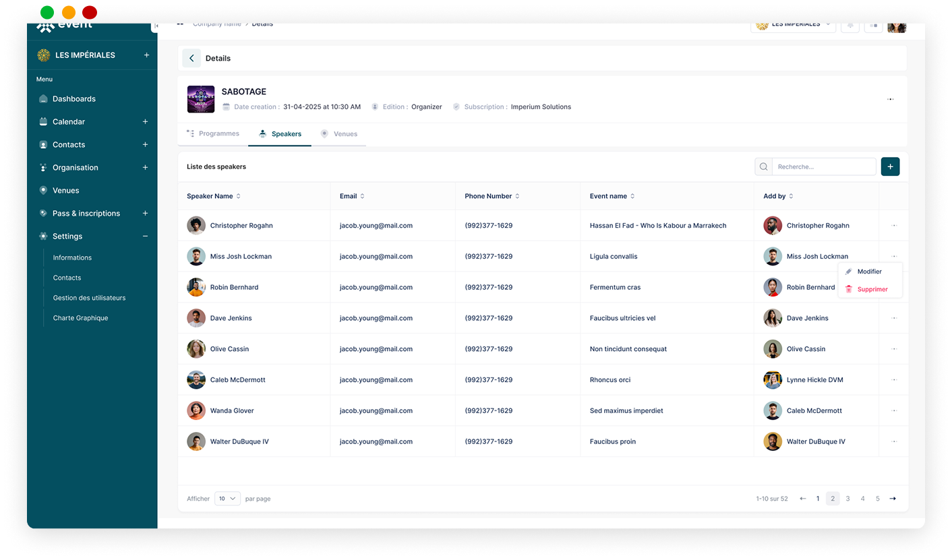The width and height of the screenshot is (952, 560).
Task: Go to next page arrow
Action: [x=893, y=499]
